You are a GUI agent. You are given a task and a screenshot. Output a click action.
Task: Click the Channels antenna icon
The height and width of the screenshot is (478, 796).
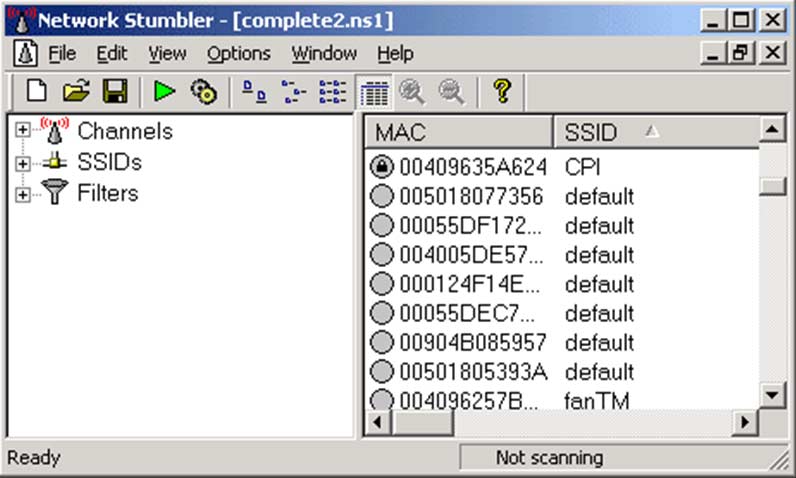click(x=55, y=130)
